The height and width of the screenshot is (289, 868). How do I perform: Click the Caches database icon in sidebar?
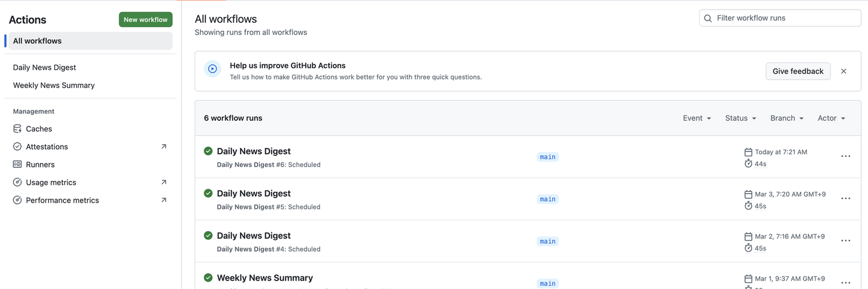click(x=17, y=129)
